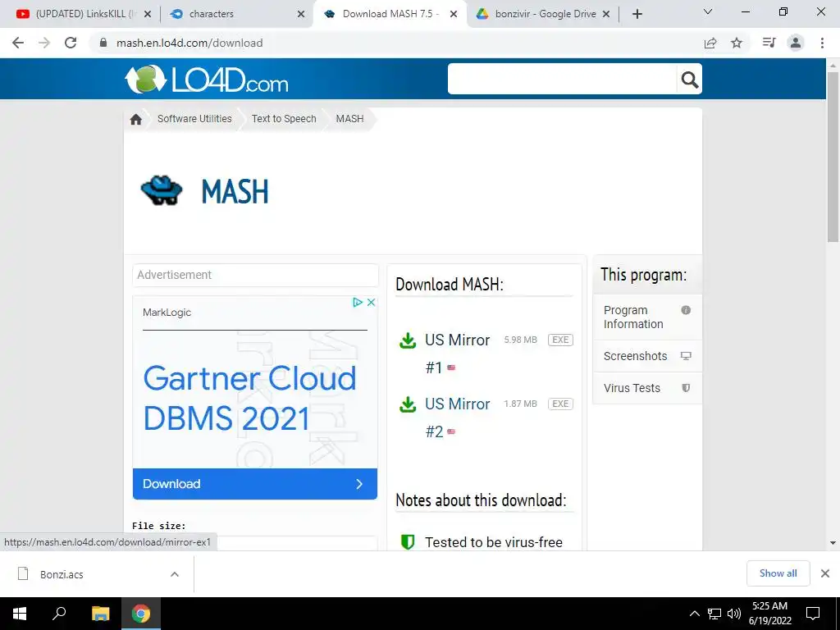Click the shield icon next to Virus Tests
Screen dimensions: 840x630
click(x=686, y=388)
